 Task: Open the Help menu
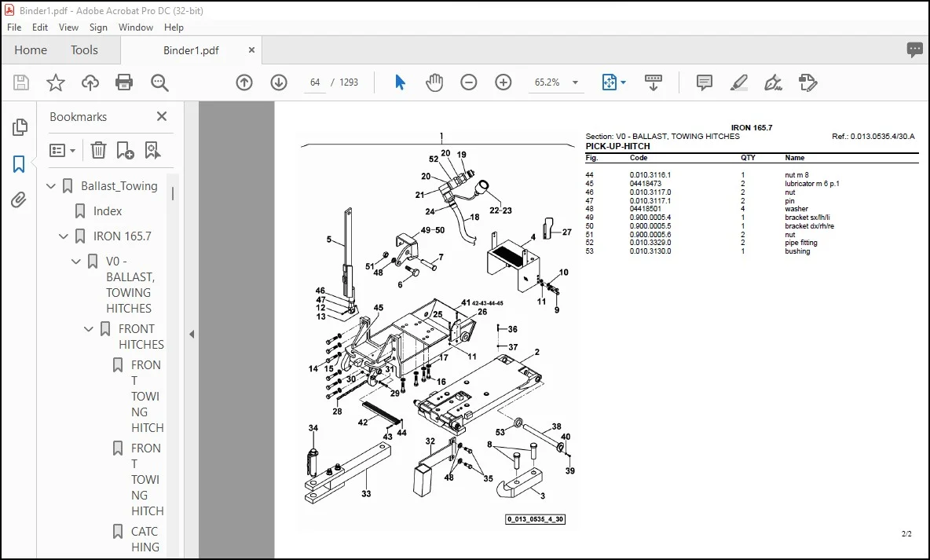(x=174, y=27)
